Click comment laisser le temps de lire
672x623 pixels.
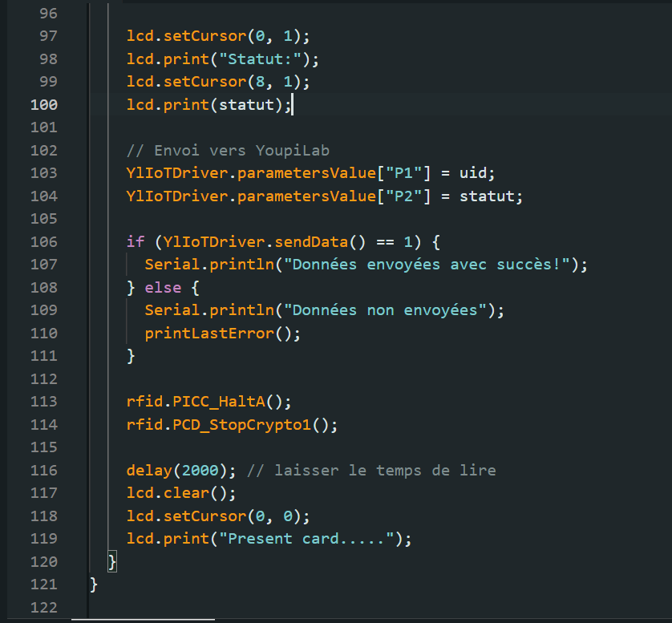click(x=371, y=471)
